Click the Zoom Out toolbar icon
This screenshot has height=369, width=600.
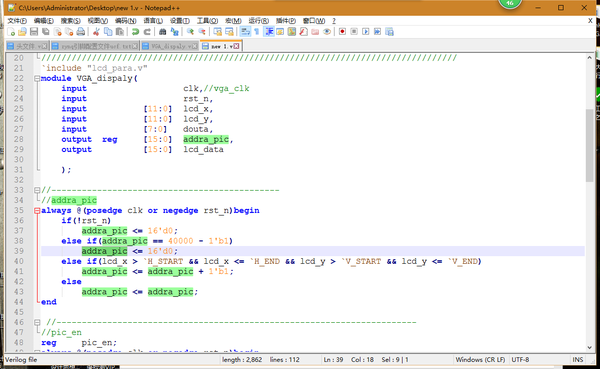[202, 32]
